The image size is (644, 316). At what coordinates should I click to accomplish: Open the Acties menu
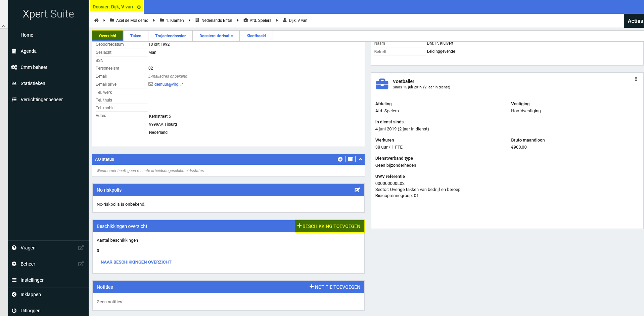[635, 21]
